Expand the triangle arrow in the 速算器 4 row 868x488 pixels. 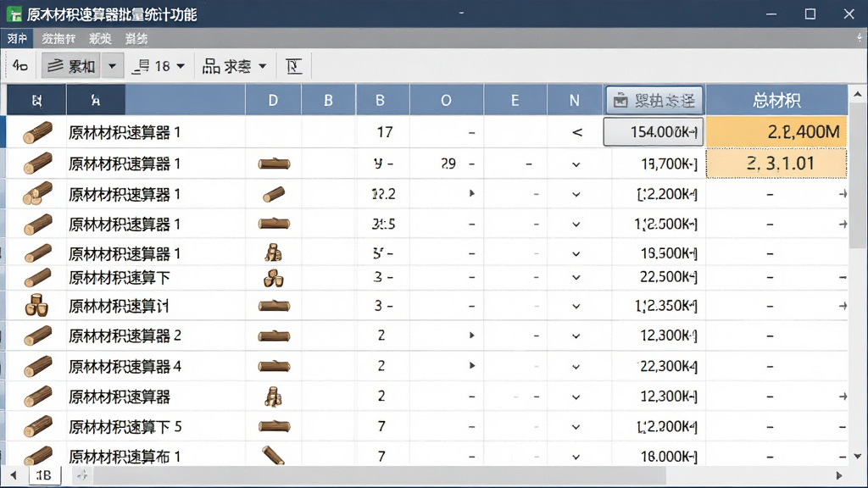pyautogui.click(x=471, y=366)
